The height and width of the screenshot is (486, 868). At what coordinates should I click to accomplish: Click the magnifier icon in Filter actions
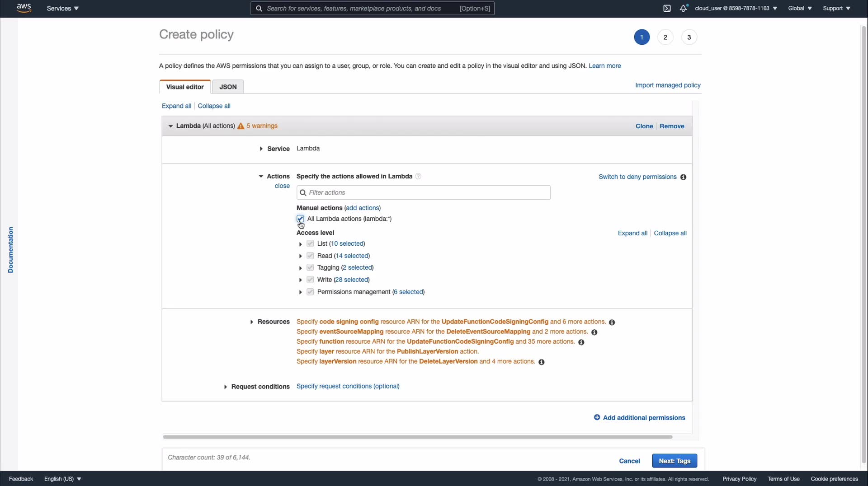[x=303, y=192]
